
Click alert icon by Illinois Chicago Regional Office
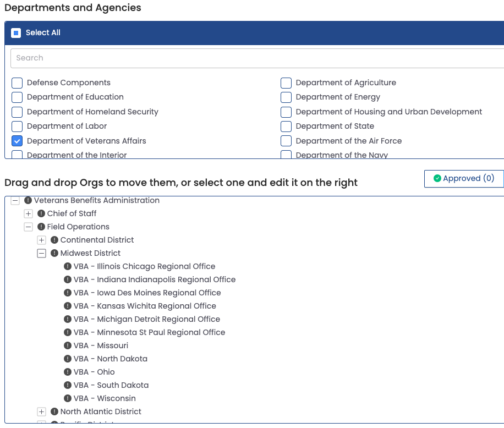[68, 266]
